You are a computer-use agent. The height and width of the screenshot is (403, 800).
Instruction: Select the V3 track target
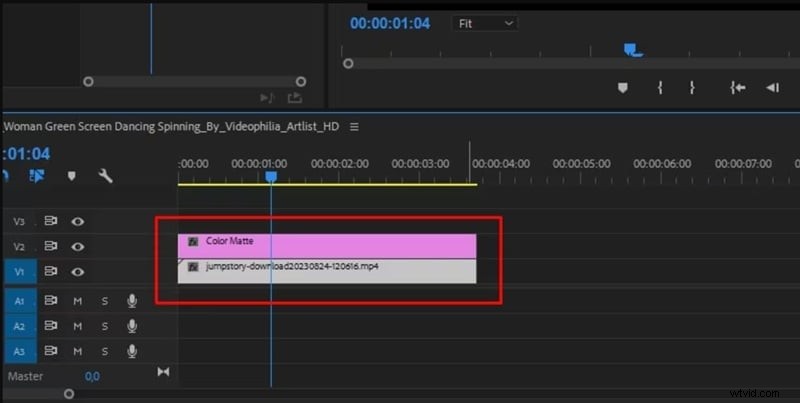19,221
